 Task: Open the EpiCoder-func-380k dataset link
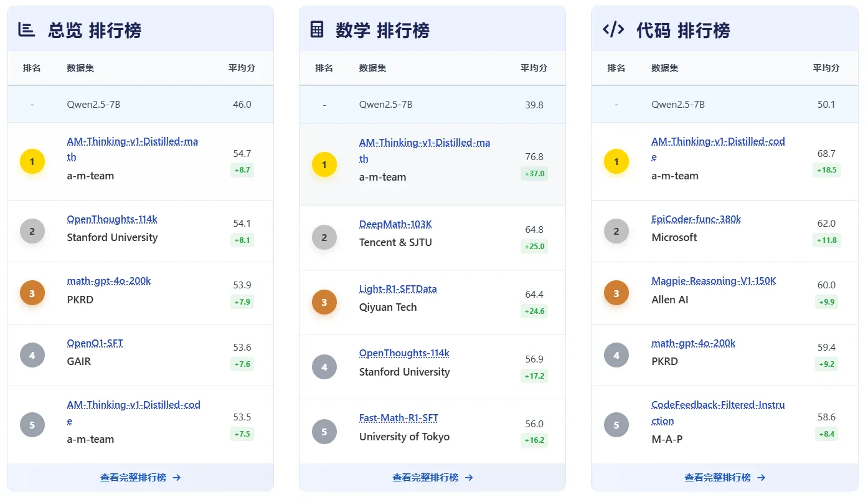(696, 219)
